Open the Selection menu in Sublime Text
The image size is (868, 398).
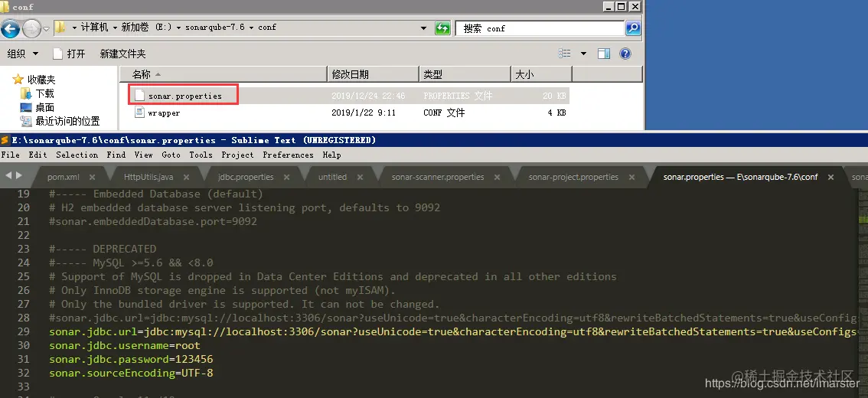[x=77, y=155]
